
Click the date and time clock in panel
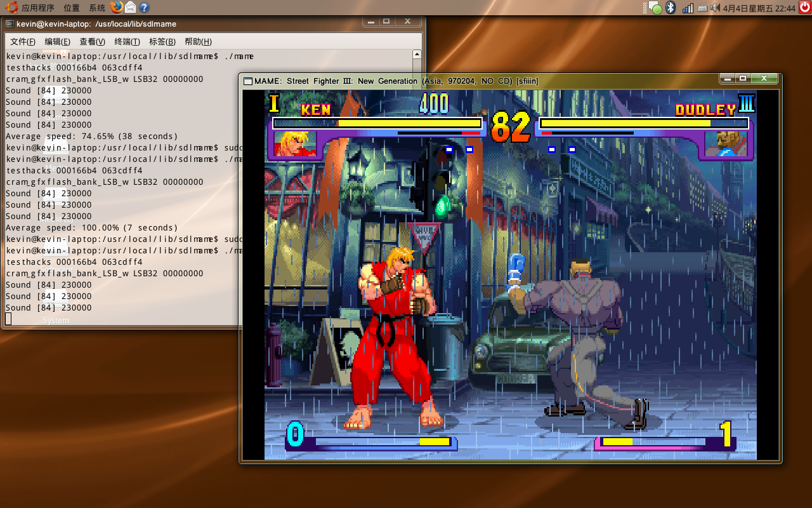[x=759, y=8]
